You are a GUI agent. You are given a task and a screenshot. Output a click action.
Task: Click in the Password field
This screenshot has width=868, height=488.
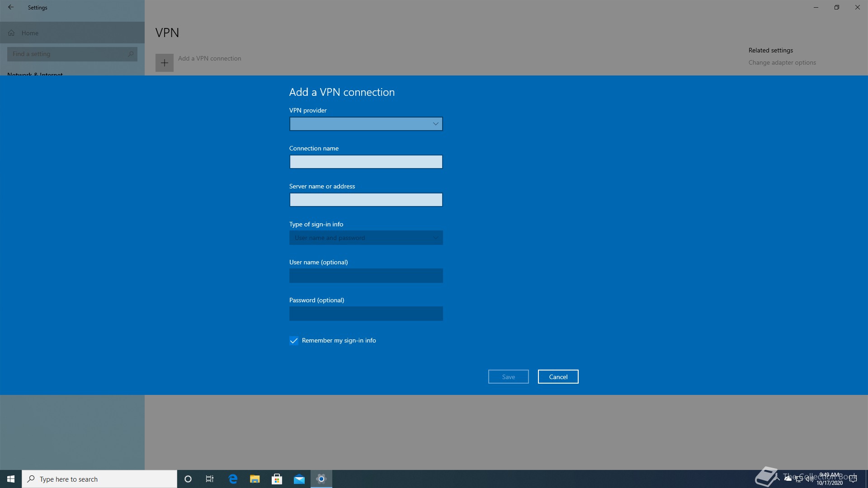tap(366, 314)
